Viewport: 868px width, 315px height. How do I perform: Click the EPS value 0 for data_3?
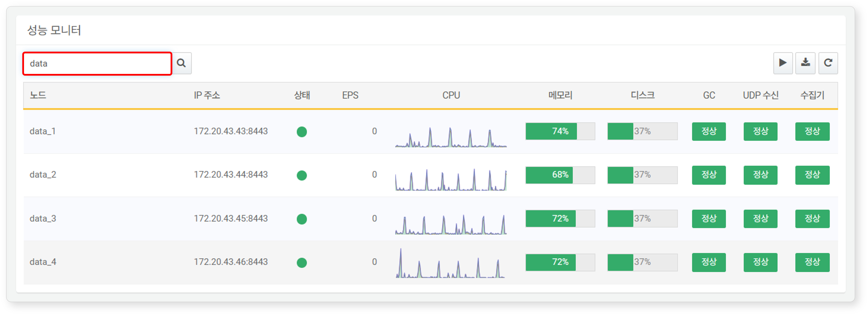point(374,218)
